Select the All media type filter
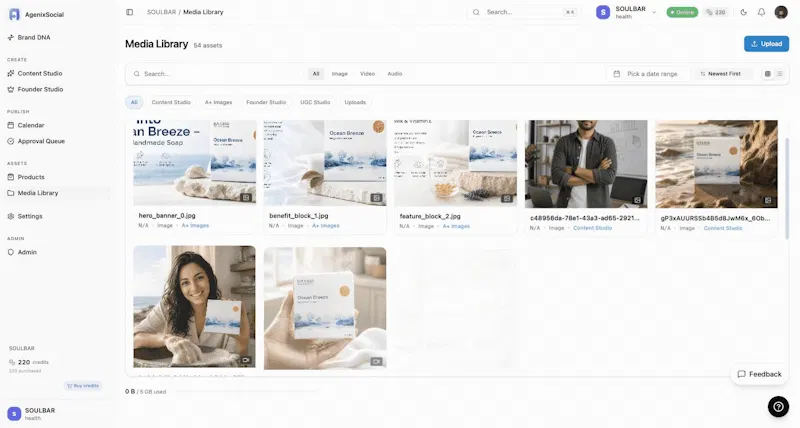Viewport: 800px width, 428px height. tap(316, 74)
